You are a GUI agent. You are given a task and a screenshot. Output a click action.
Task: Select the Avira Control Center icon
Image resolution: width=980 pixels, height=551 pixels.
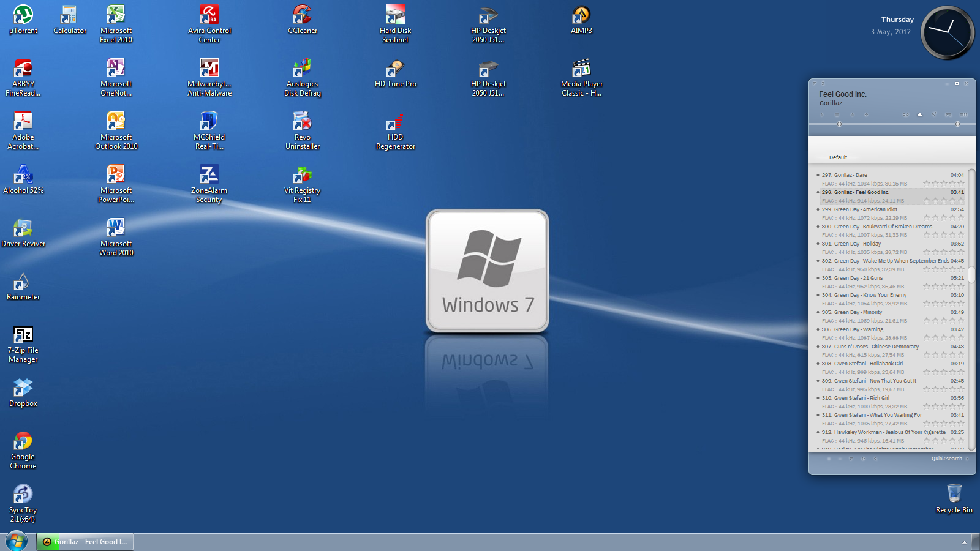coord(209,24)
